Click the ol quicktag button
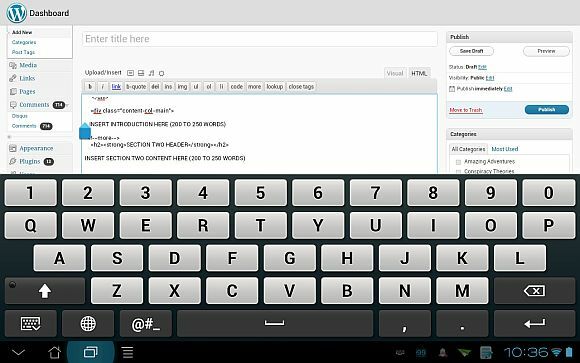The height and width of the screenshot is (363, 580). [209, 87]
